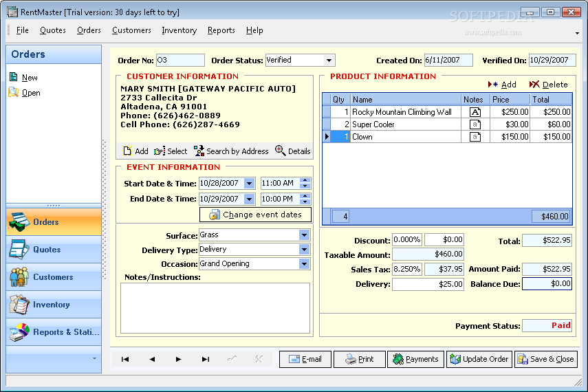Open the Quotes section in sidebar

[x=54, y=250]
